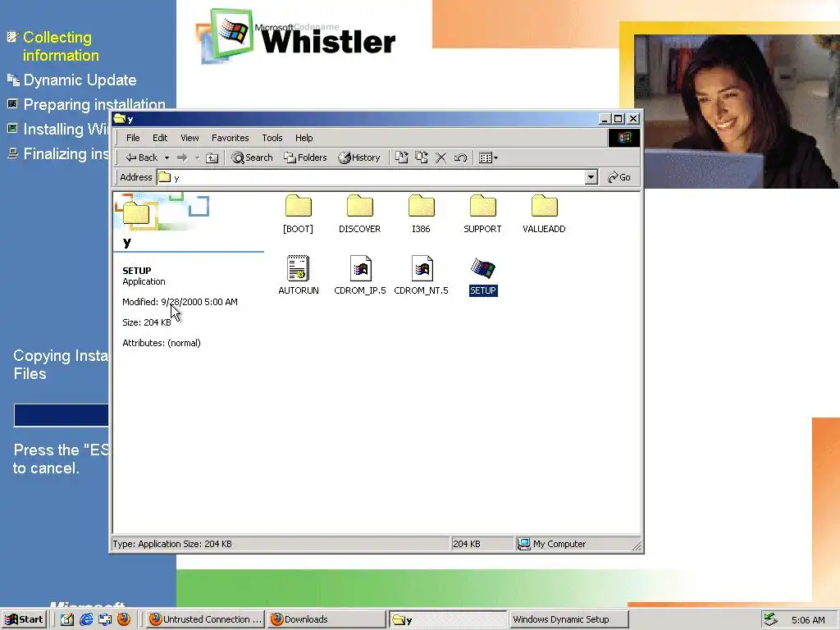The height and width of the screenshot is (630, 840).
Task: Go back using the Back arrow button
Action: click(x=141, y=157)
